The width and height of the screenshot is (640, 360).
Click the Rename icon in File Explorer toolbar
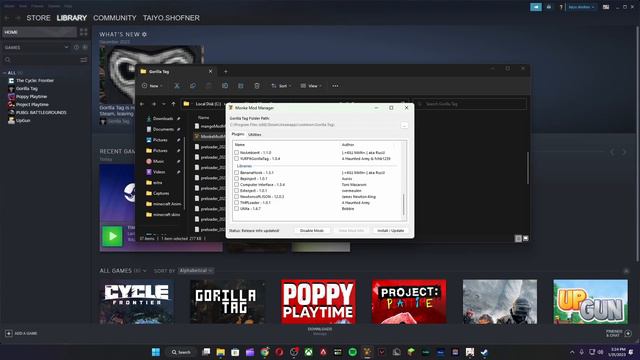tap(225, 86)
